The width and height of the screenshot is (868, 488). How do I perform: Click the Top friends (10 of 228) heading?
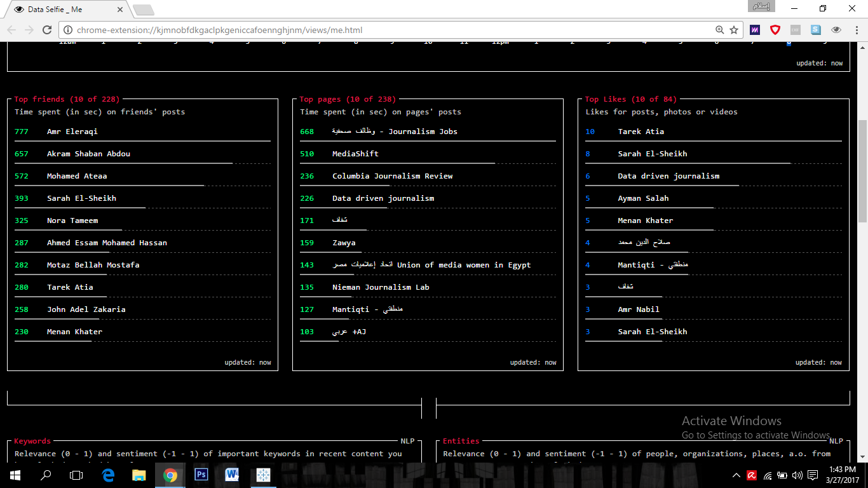point(67,99)
